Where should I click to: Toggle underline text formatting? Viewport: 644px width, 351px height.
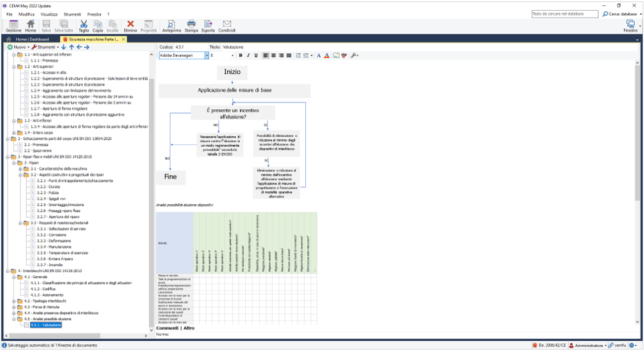click(x=256, y=55)
